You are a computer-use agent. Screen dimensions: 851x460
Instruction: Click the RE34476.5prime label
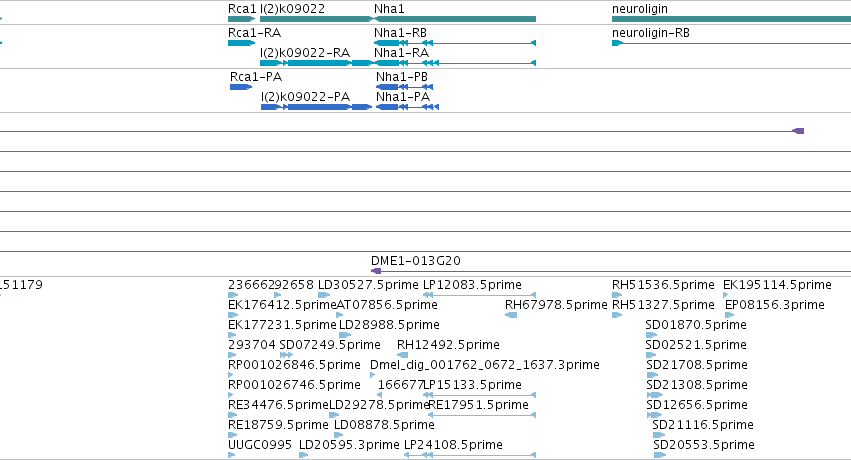point(278,405)
